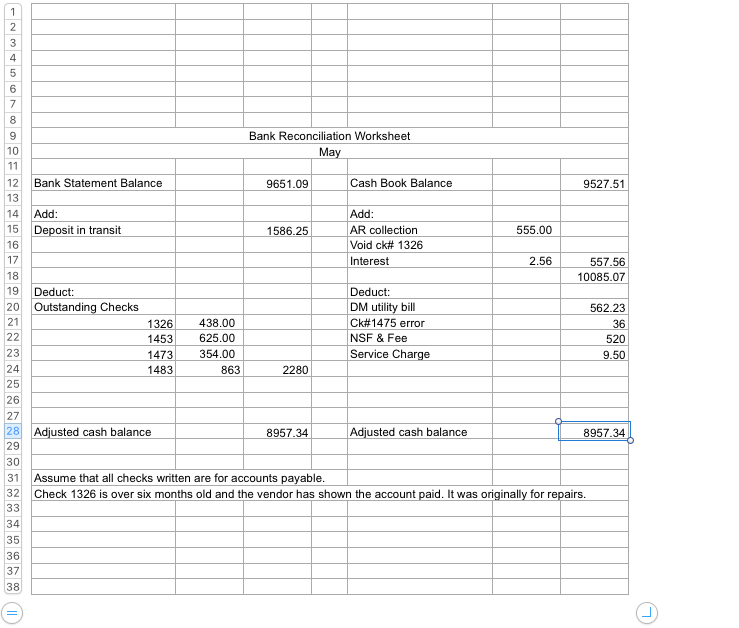Select check number 1326 cell in row 21
Image resolution: width=739 pixels, height=628 pixels.
click(x=103, y=322)
